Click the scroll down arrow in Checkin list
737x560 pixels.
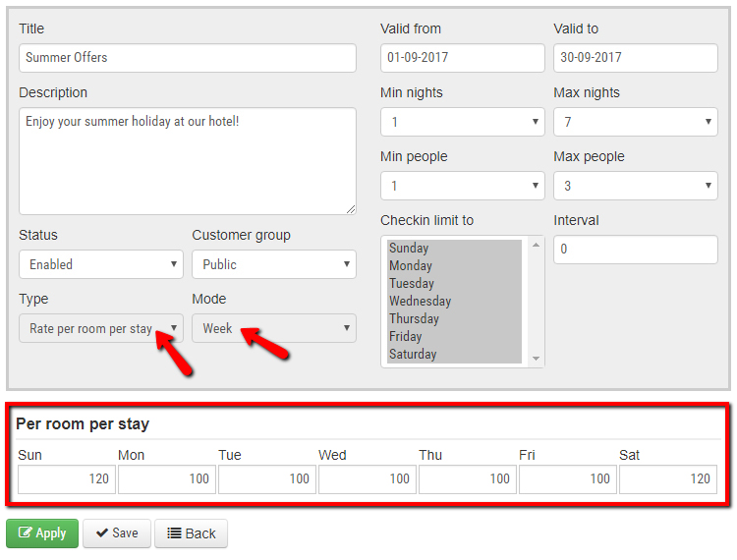point(537,359)
